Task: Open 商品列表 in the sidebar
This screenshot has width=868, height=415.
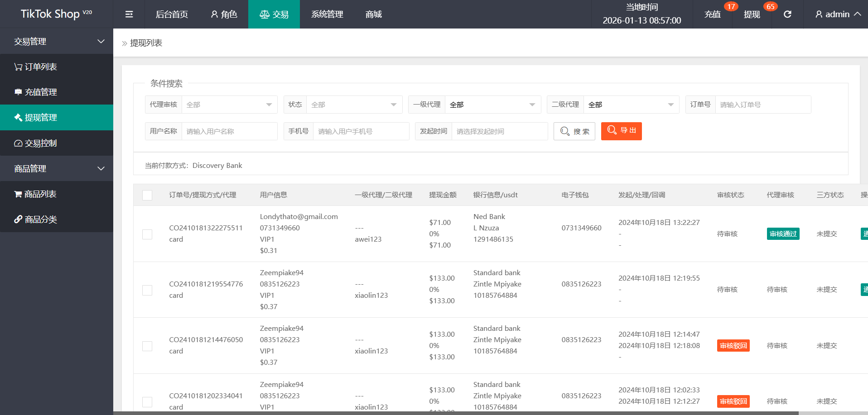Action: point(40,194)
